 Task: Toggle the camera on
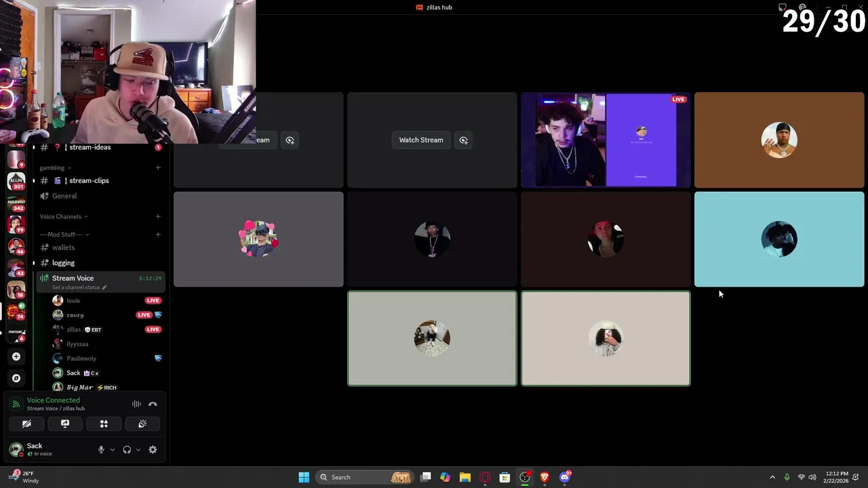26,424
